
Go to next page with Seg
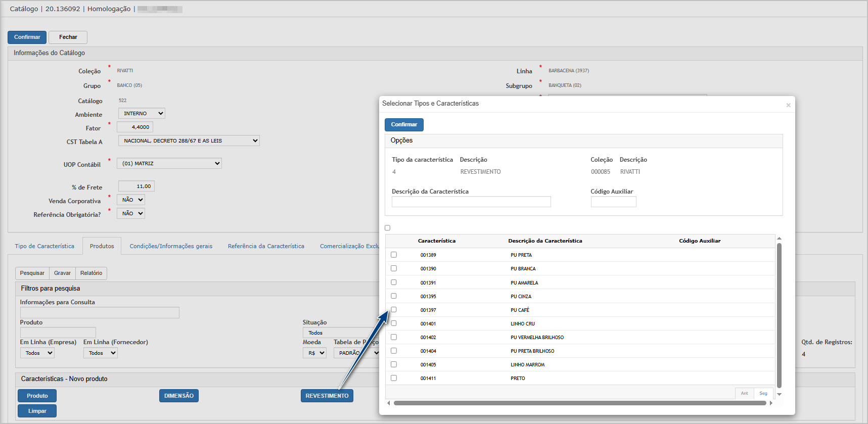click(763, 393)
